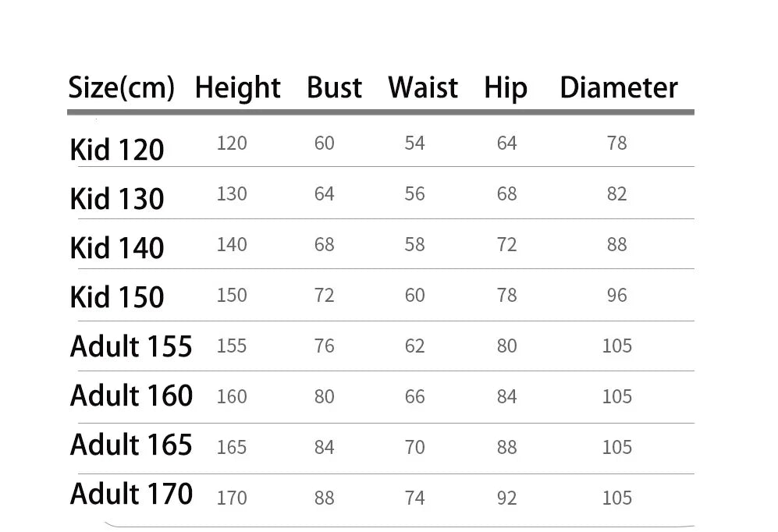Select the Adult 170 row label
The height and width of the screenshot is (532, 778).
point(131,494)
